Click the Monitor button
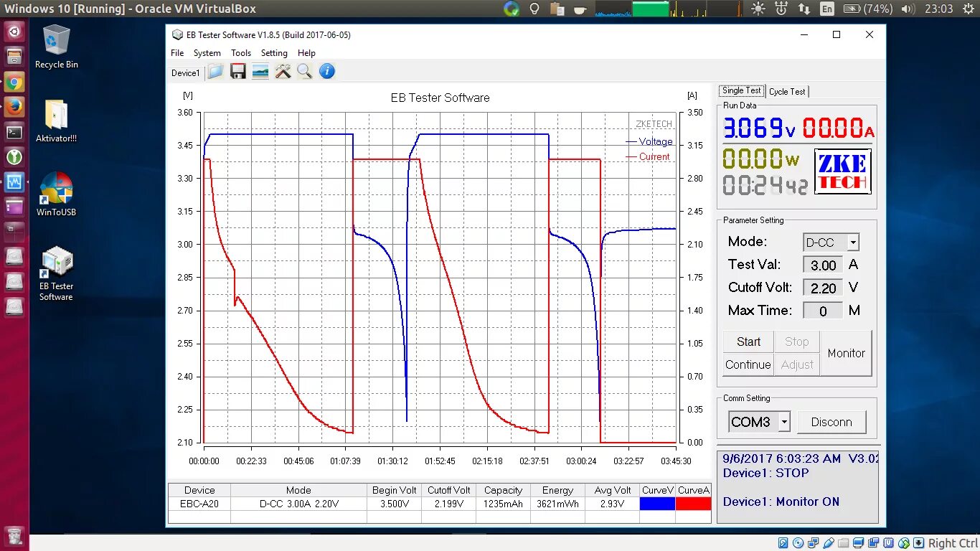 tap(847, 353)
